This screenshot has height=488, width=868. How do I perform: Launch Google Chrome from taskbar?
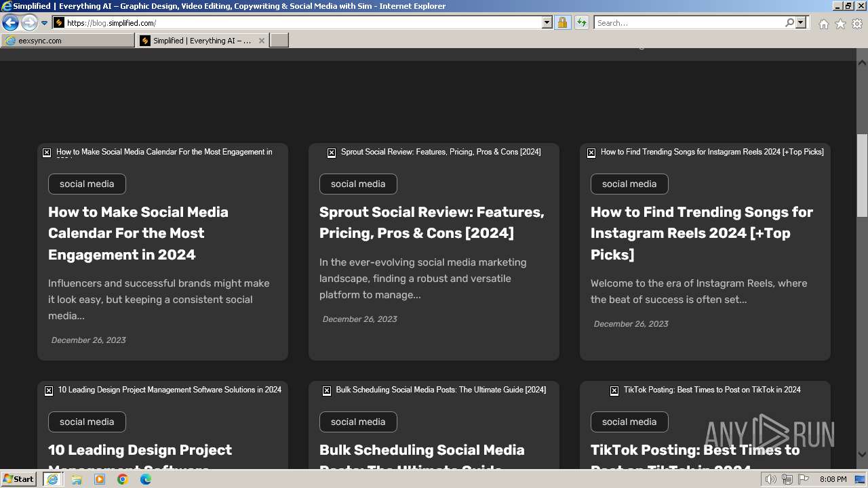pos(123,479)
